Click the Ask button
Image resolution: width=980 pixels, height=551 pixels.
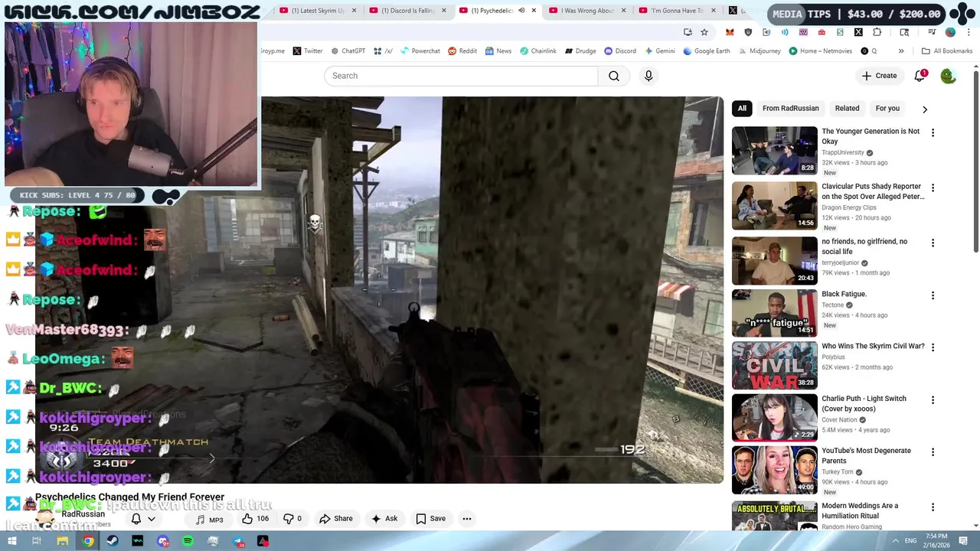tap(384, 519)
